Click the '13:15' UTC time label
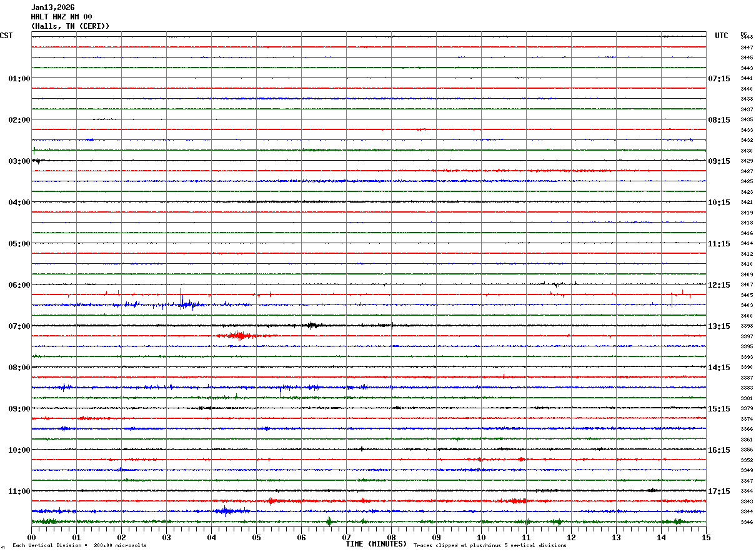Screen dimensions: 756x554 [719, 326]
